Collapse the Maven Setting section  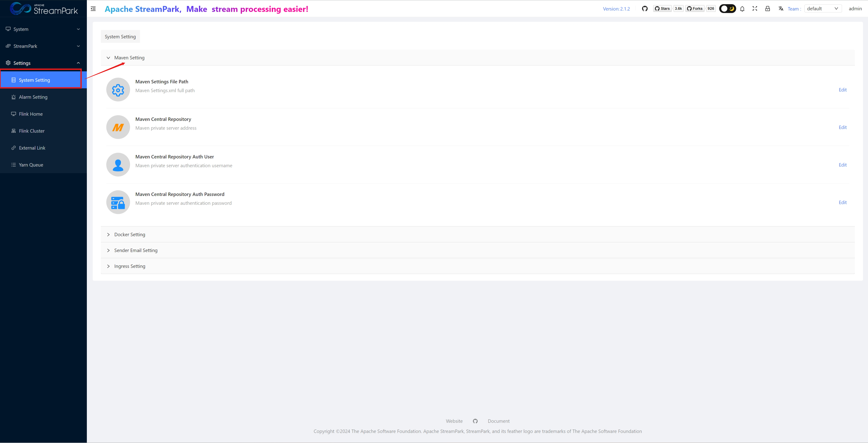(129, 58)
